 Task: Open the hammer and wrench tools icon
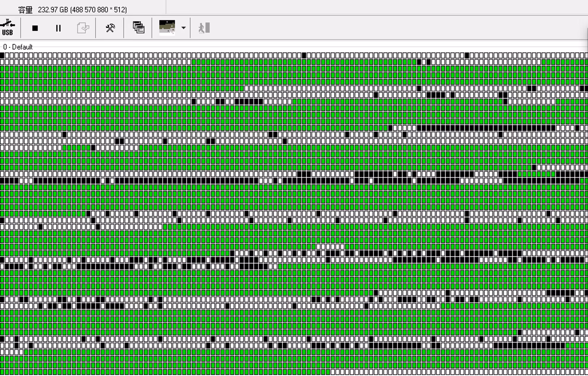[x=110, y=28]
